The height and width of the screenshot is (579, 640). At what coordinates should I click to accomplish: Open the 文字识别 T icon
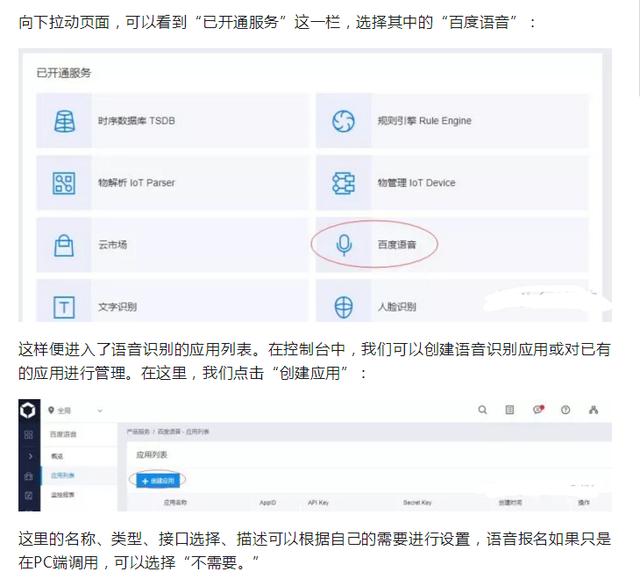click(64, 307)
